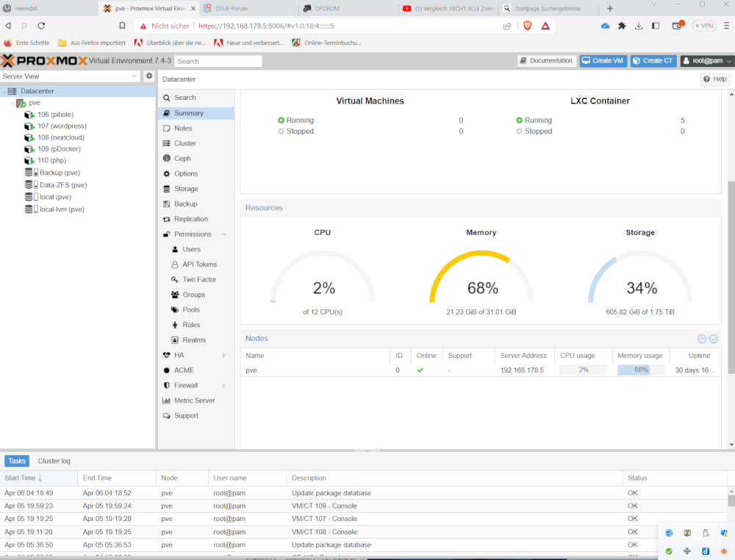Click the Help button
735x560 pixels.
point(715,79)
